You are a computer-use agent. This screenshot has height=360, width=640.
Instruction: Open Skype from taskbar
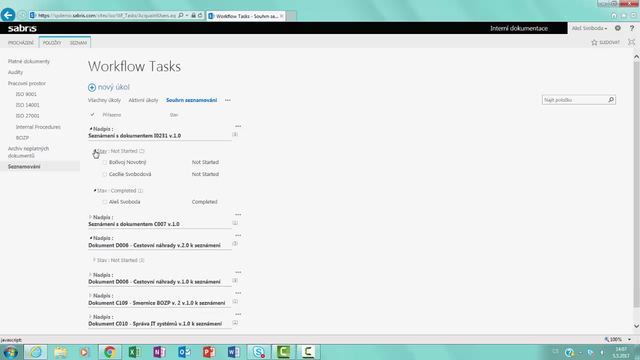pos(258,352)
